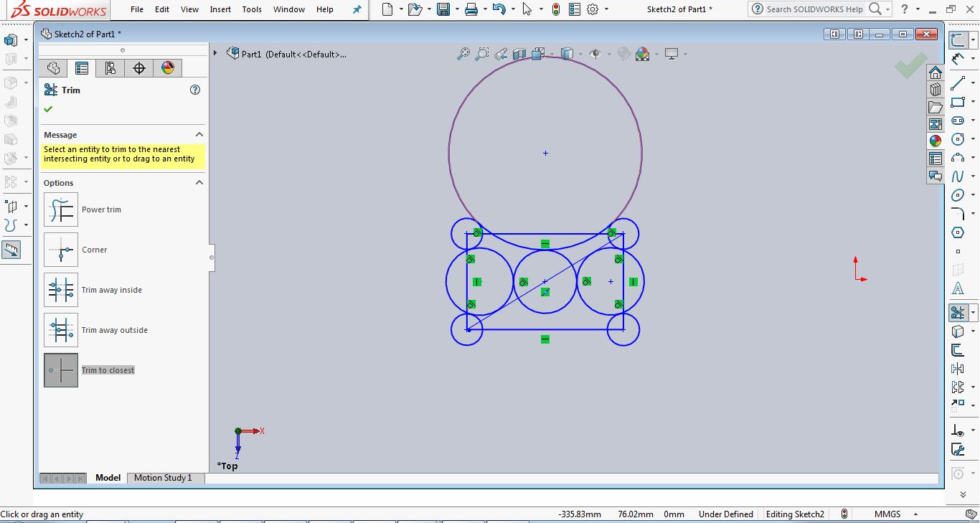Image resolution: width=980 pixels, height=523 pixels.
Task: Choose the Select cursor tool
Action: [527, 9]
